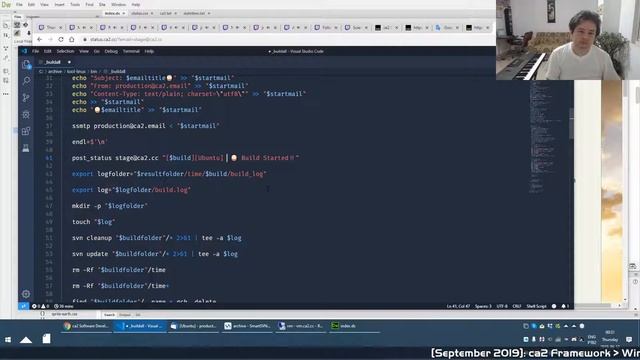640x360 pixels.
Task: Switch to Chrome ca2 Software Devel taskbar item
Action: coord(86,326)
